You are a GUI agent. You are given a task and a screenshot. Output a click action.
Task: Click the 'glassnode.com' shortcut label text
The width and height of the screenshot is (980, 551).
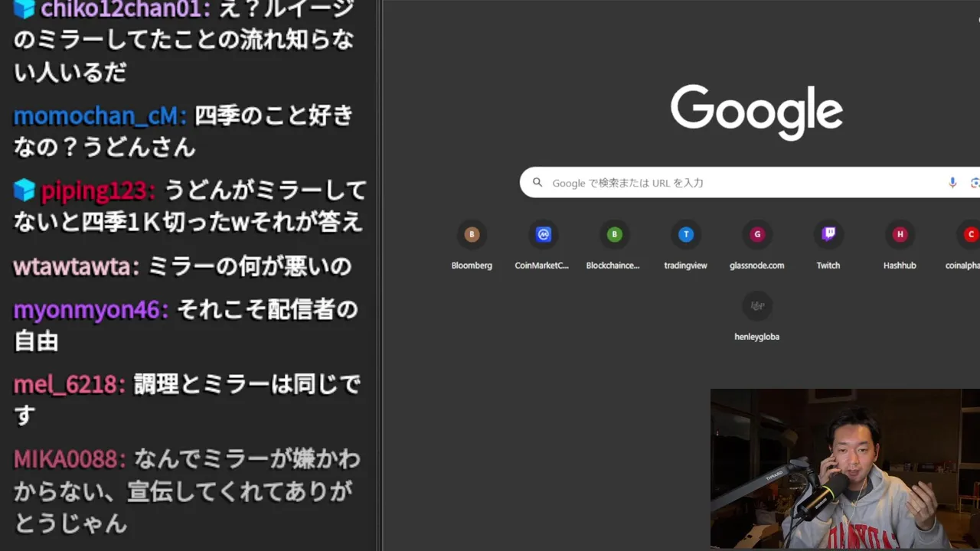tap(757, 266)
